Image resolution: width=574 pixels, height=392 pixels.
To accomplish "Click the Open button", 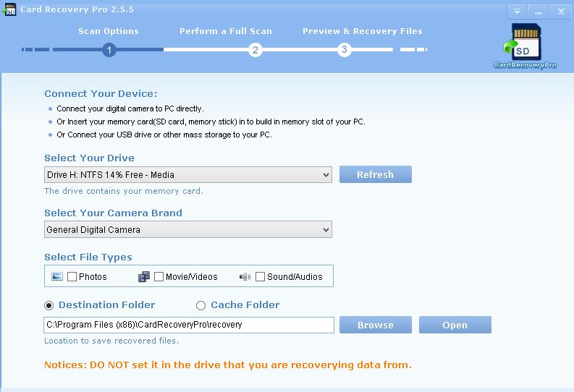I will [x=455, y=325].
